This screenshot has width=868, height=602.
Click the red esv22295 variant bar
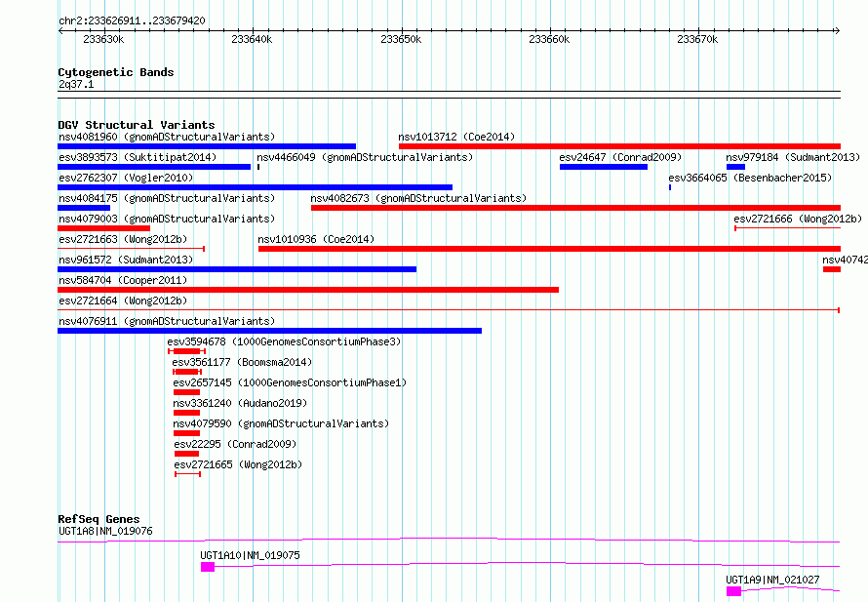point(186,454)
